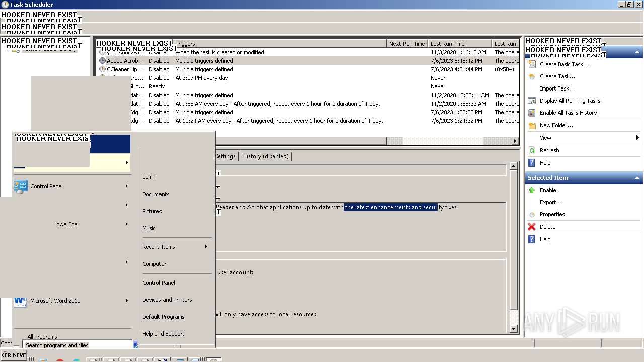Viewport: 644px width, 362px height.
Task: Click Import Task… action
Action: point(557,88)
